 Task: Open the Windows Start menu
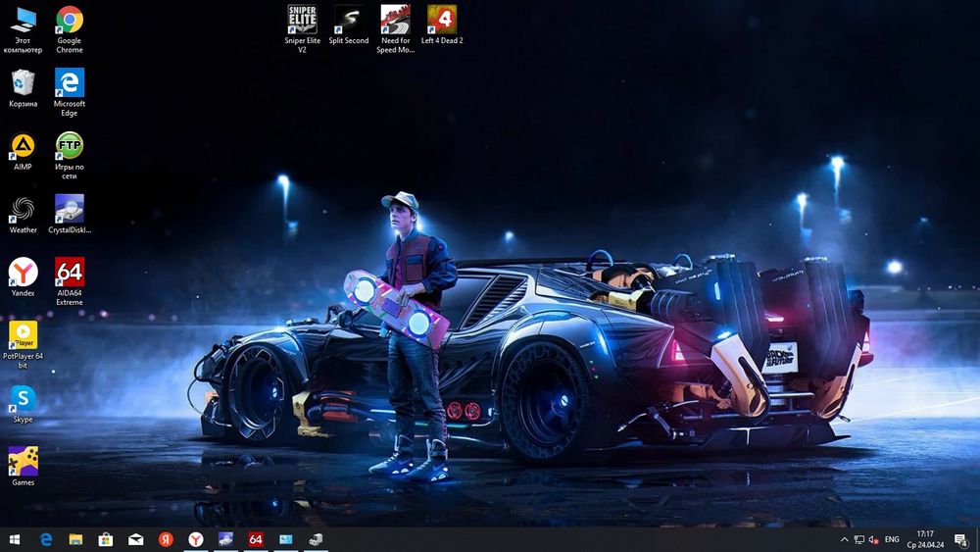(x=15, y=539)
